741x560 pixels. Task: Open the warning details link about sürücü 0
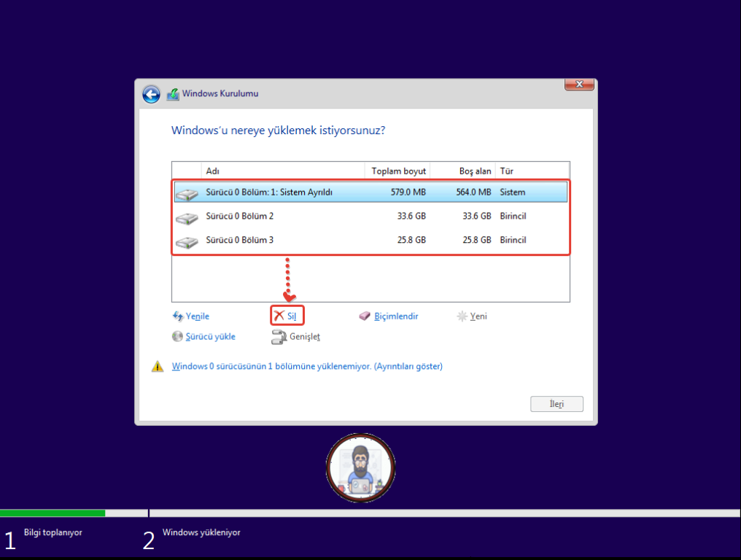click(x=307, y=366)
